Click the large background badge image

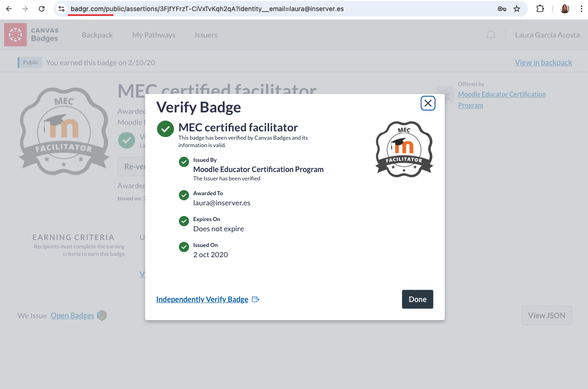click(x=64, y=131)
